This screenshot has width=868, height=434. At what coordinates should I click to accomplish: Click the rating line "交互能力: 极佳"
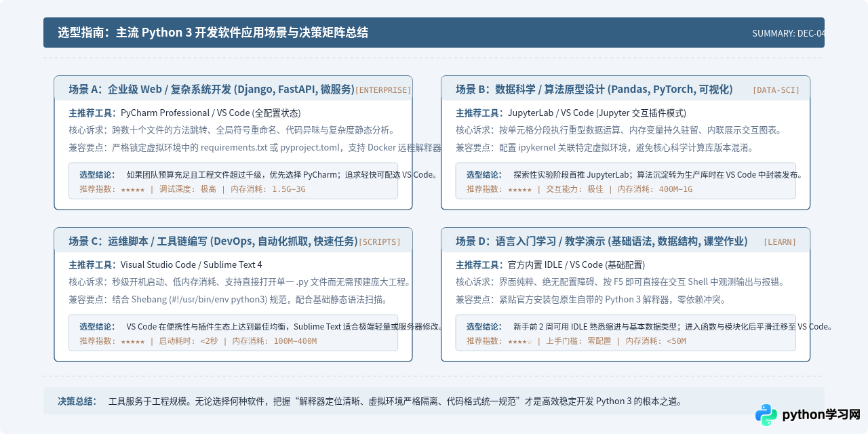(x=580, y=189)
